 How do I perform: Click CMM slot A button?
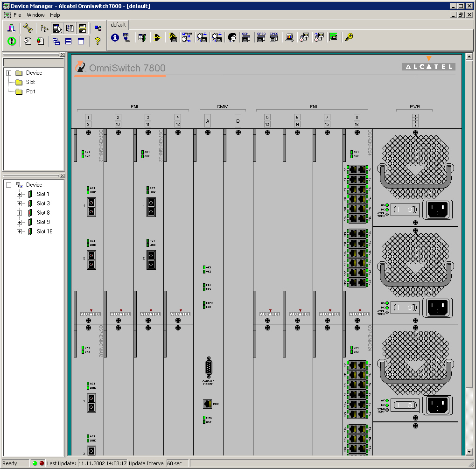click(x=208, y=121)
